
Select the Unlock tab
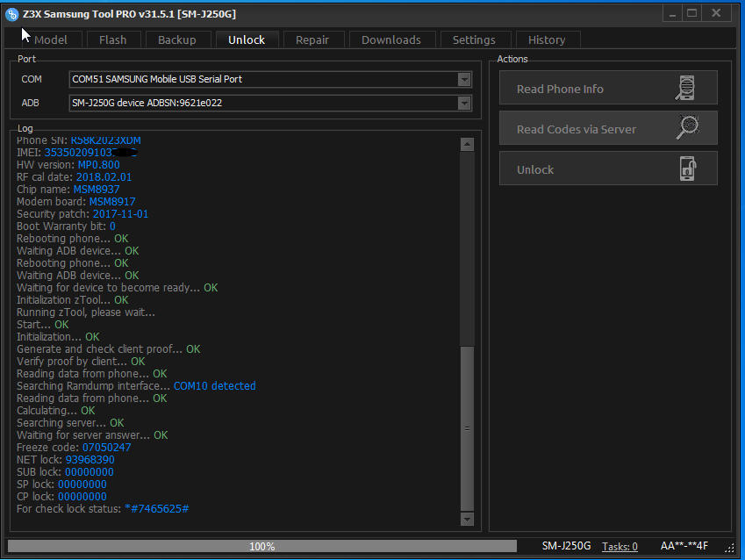246,39
